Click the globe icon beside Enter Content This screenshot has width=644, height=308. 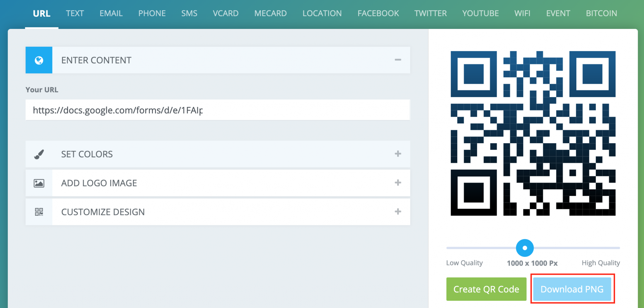(x=38, y=60)
